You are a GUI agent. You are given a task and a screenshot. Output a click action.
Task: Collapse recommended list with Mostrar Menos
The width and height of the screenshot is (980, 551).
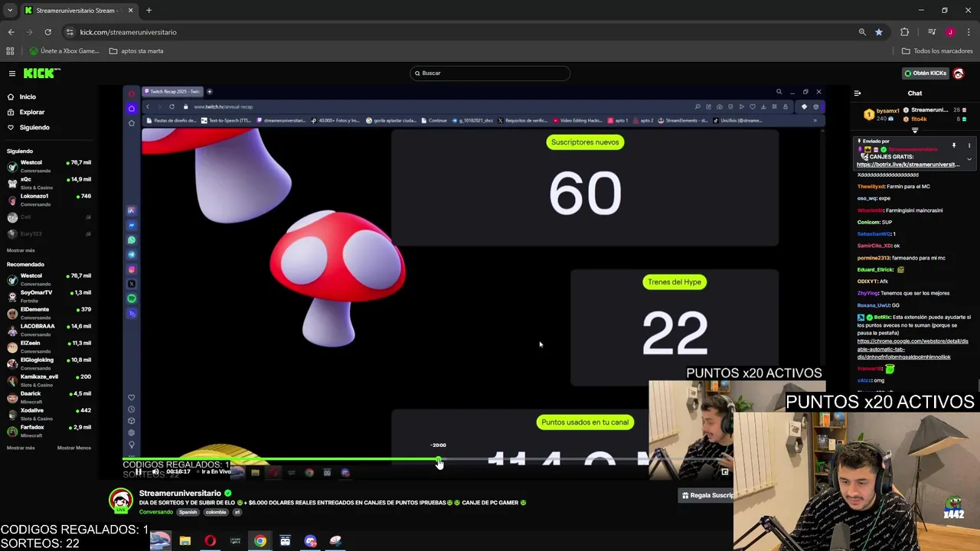[74, 448]
